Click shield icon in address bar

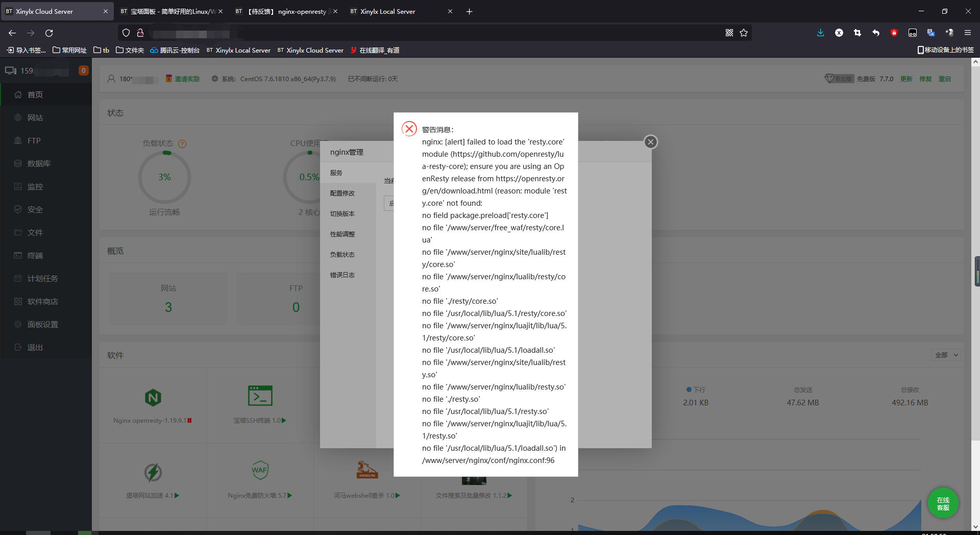tap(126, 33)
